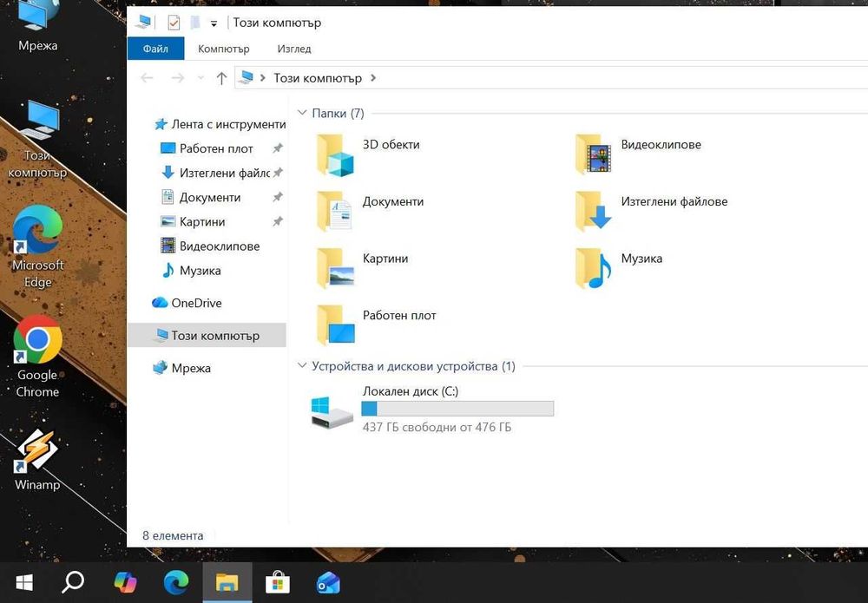Image resolution: width=868 pixels, height=603 pixels.
Task: Click the pin icon next to Документи
Action: (278, 197)
